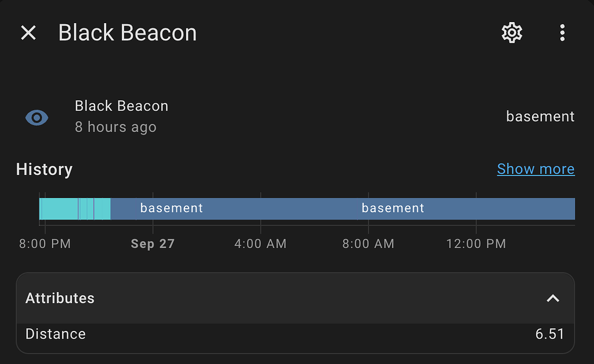Click the eye icon beside Black Beacon
The image size is (594, 364).
coord(37,118)
